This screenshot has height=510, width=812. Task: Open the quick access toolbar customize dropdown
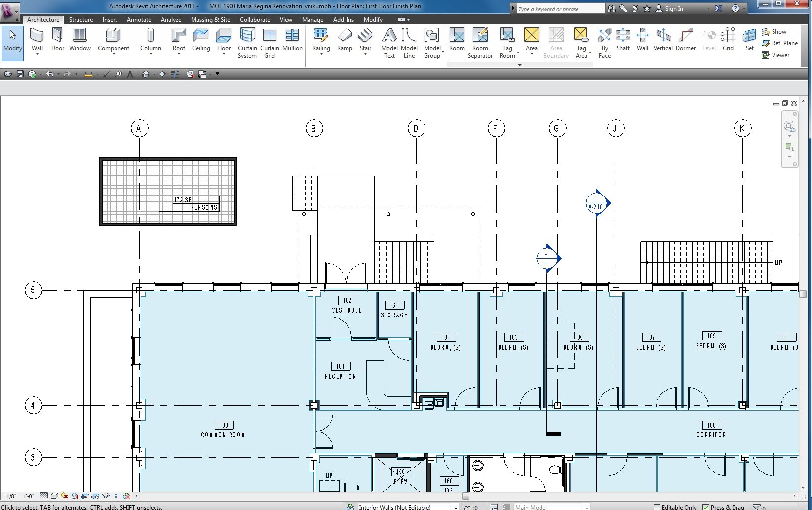click(217, 74)
